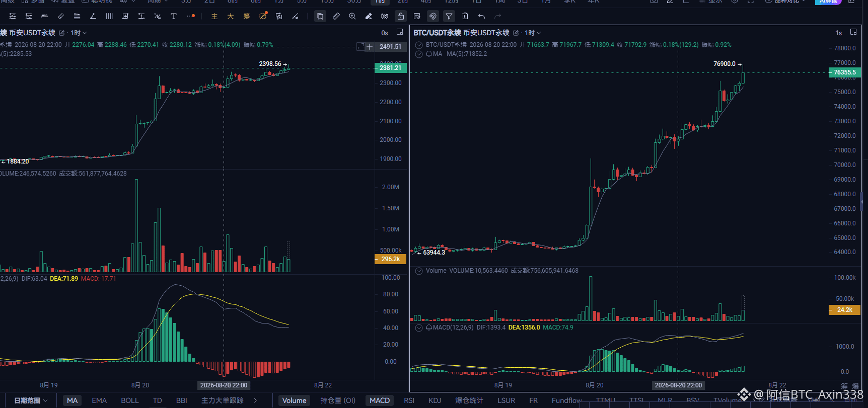This screenshot has width=868, height=408.
Task: Click the bell icon before MACD(12,26,9)
Action: (429, 328)
